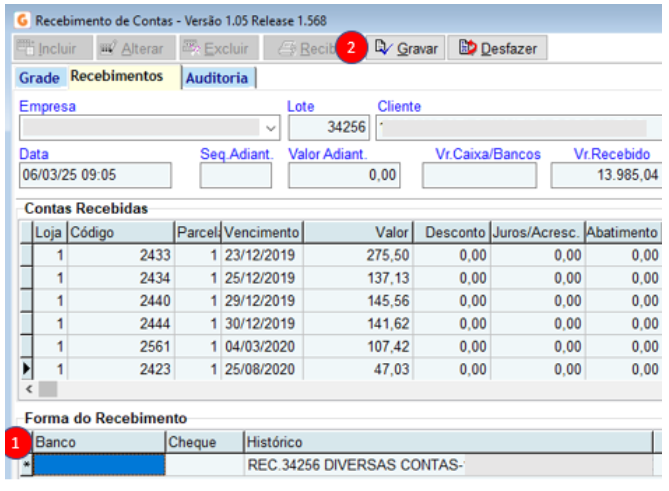
Task: Click the Lote field showing 34256
Action: (x=329, y=127)
